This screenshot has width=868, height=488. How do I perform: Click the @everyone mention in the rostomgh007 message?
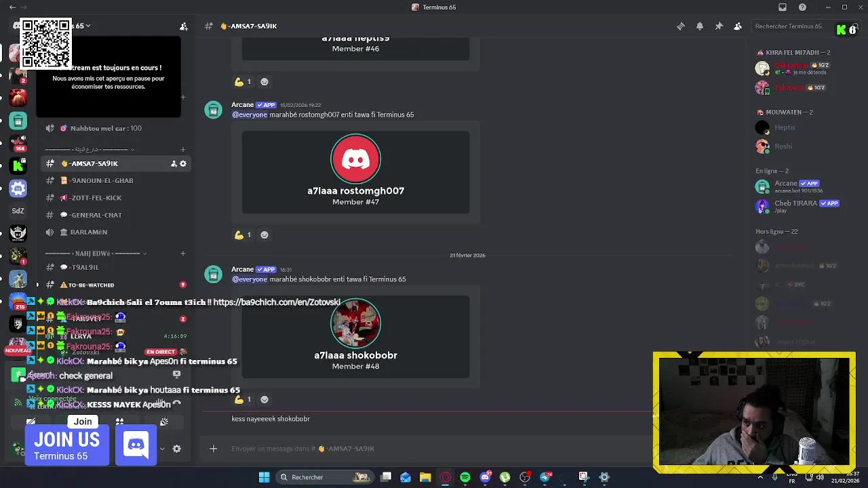click(x=250, y=115)
